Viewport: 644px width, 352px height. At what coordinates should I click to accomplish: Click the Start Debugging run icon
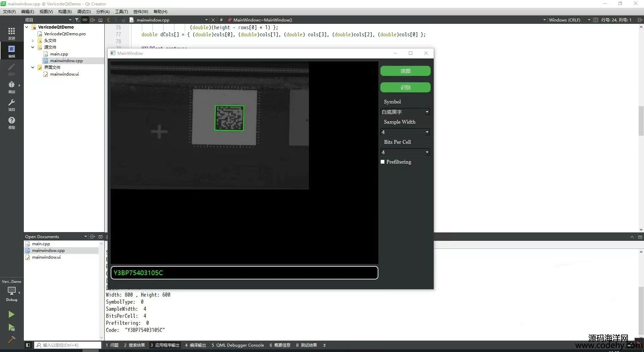tap(11, 327)
